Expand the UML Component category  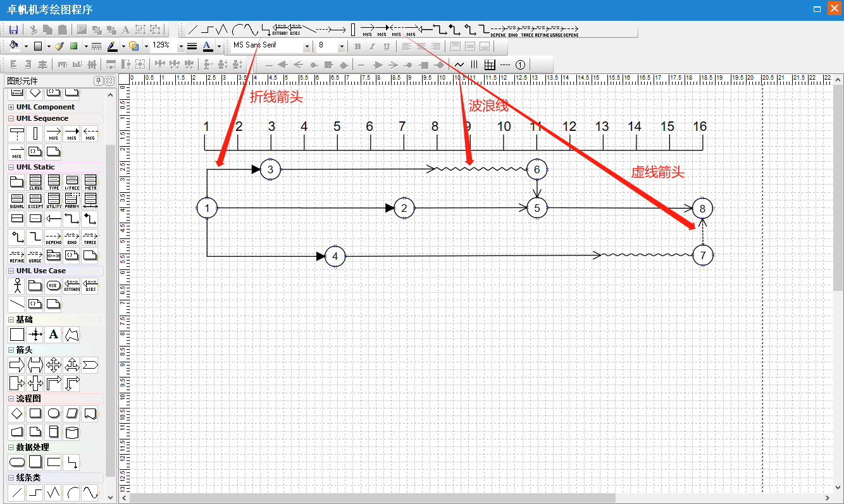(11, 108)
